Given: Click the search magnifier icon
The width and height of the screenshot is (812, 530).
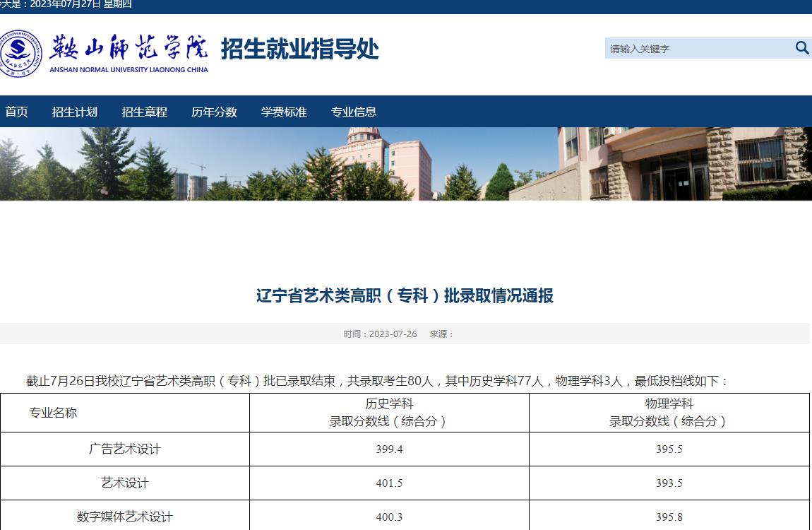Looking at the screenshot, I should pyautogui.click(x=801, y=47).
